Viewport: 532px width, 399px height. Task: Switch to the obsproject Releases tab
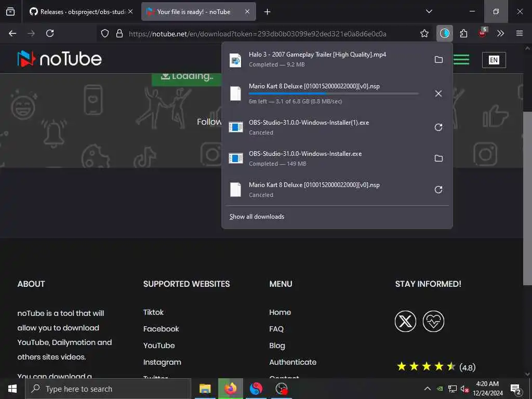click(81, 11)
